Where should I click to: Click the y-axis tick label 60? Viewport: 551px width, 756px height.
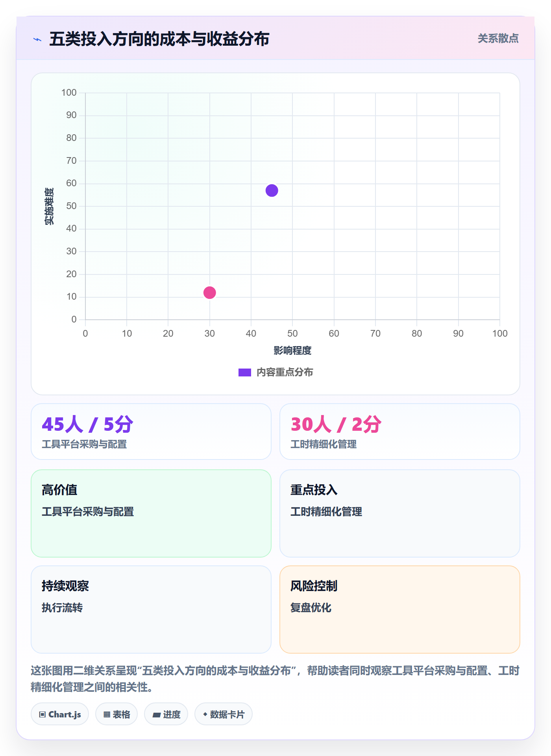(71, 183)
